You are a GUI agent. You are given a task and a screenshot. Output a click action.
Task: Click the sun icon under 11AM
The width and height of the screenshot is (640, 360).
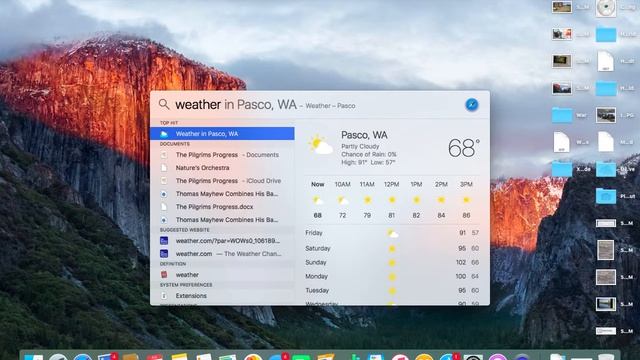coord(367,200)
